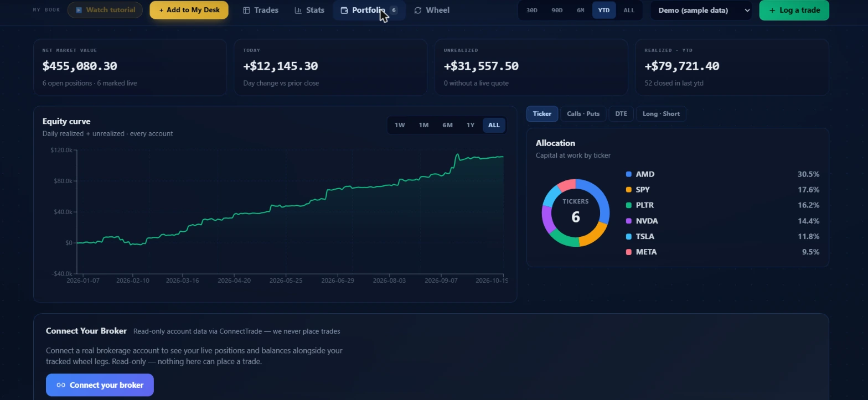868x400 pixels.
Task: Open the Demo (sample data) account dropdown
Action: pyautogui.click(x=701, y=10)
